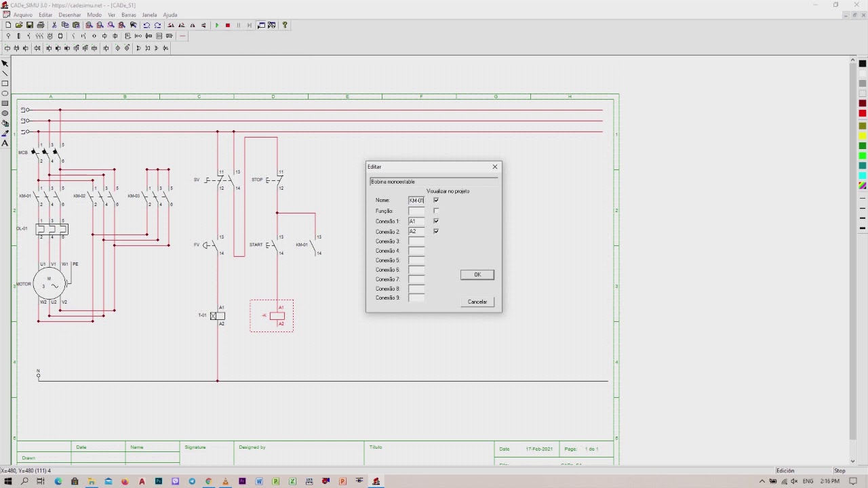Close the Editar dialog with X
The width and height of the screenshot is (868, 488).
click(x=495, y=167)
